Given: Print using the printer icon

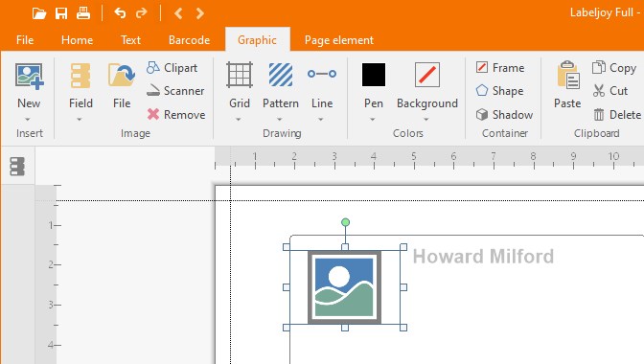Looking at the screenshot, I should [83, 13].
